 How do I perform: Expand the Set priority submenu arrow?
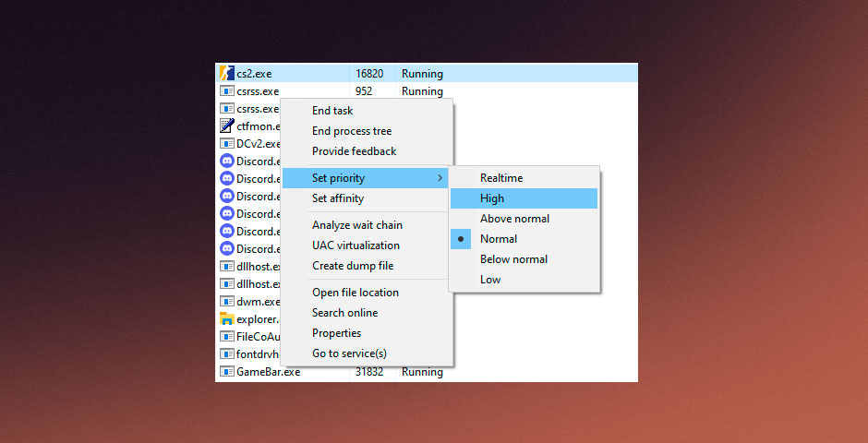pyautogui.click(x=440, y=178)
